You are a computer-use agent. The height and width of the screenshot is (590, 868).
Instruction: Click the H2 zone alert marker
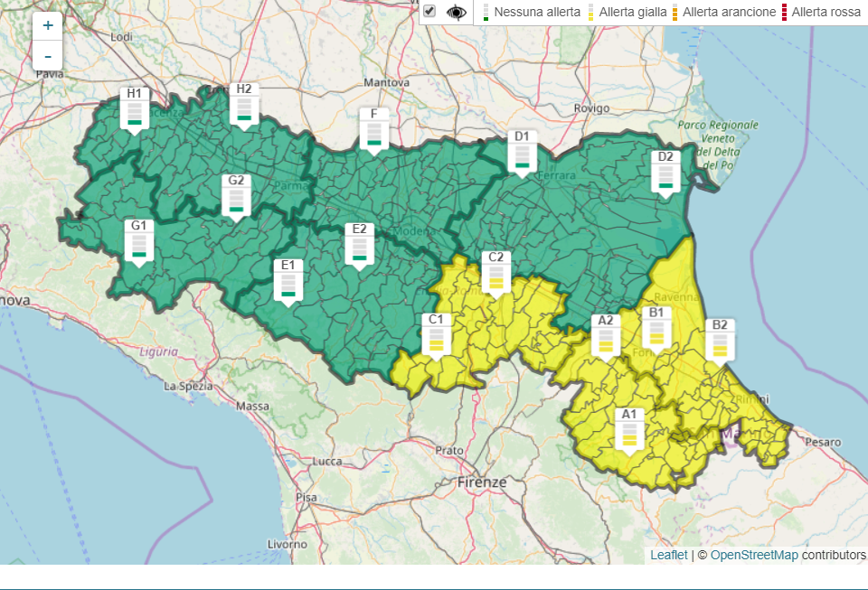tap(243, 105)
